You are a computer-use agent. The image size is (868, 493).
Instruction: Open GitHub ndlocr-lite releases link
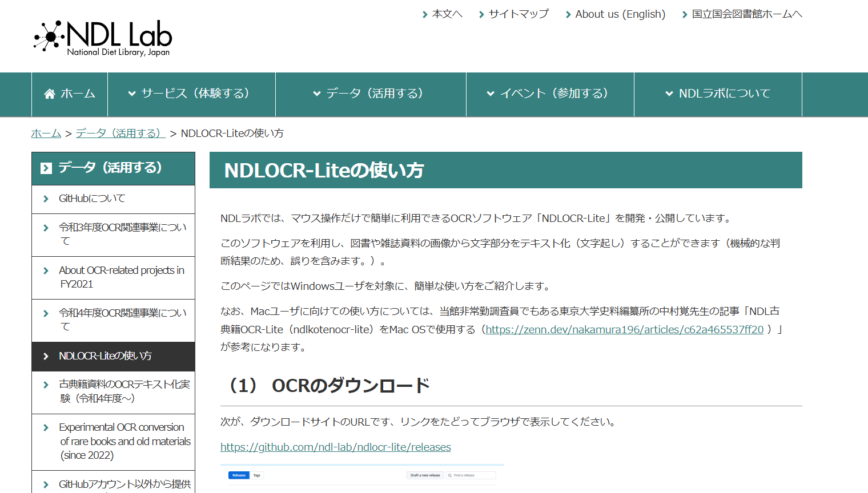coord(336,447)
